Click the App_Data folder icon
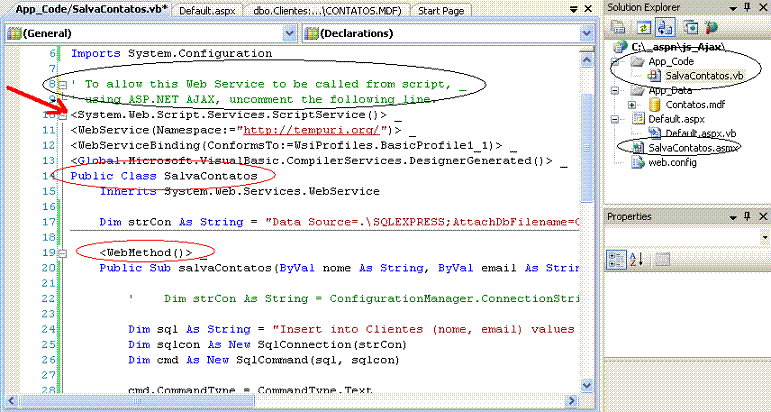Image resolution: width=771 pixels, height=412 pixels. pyautogui.click(x=637, y=90)
